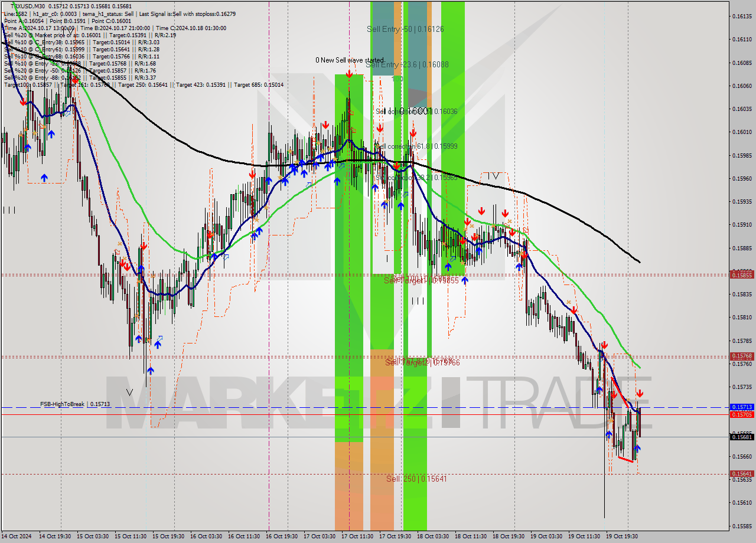Click the '15 Oct 11:30' time label
Viewport: 756px width, 543px height.
coord(131,537)
